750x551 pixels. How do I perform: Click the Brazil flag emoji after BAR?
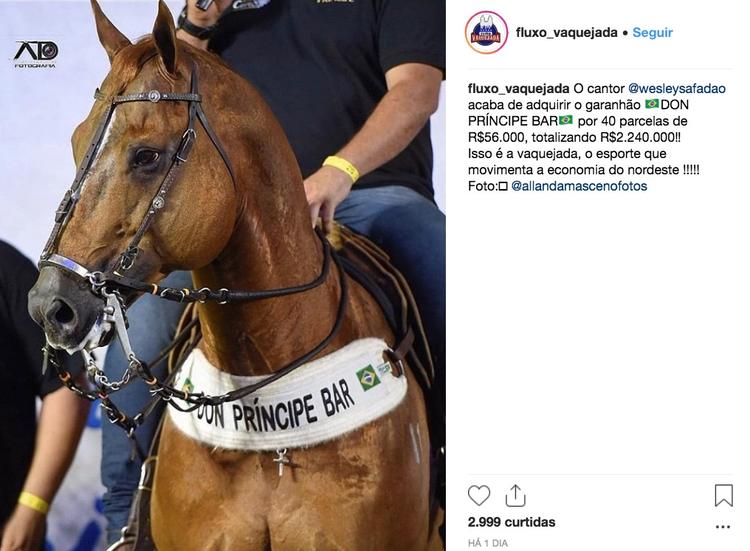565,120
